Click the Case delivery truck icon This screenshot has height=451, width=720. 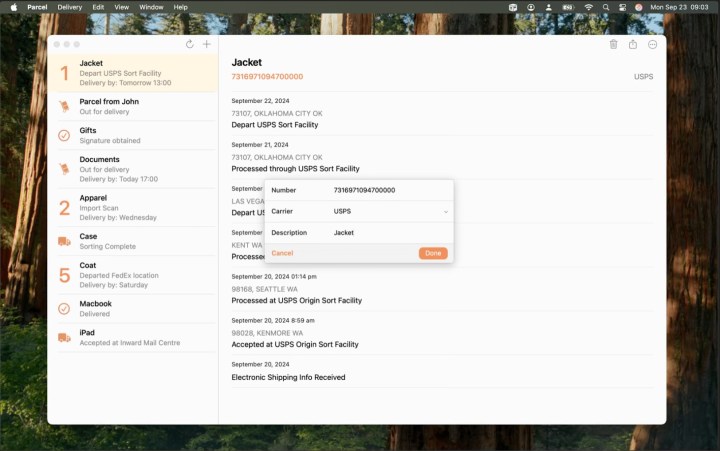click(x=64, y=241)
